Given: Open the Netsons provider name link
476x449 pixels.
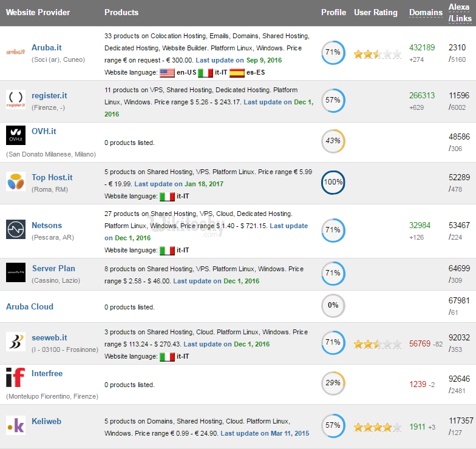Looking at the screenshot, I should (x=47, y=225).
